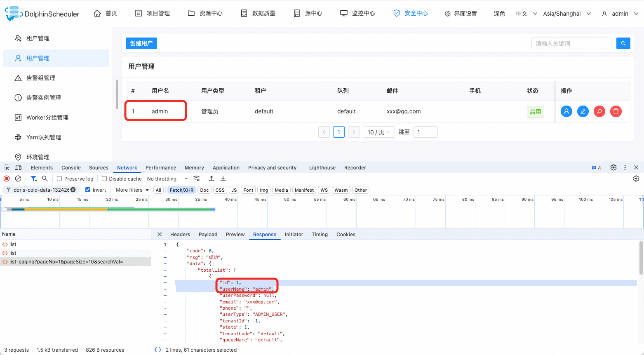
Task: Click import HAR upload icon
Action: click(x=212, y=179)
